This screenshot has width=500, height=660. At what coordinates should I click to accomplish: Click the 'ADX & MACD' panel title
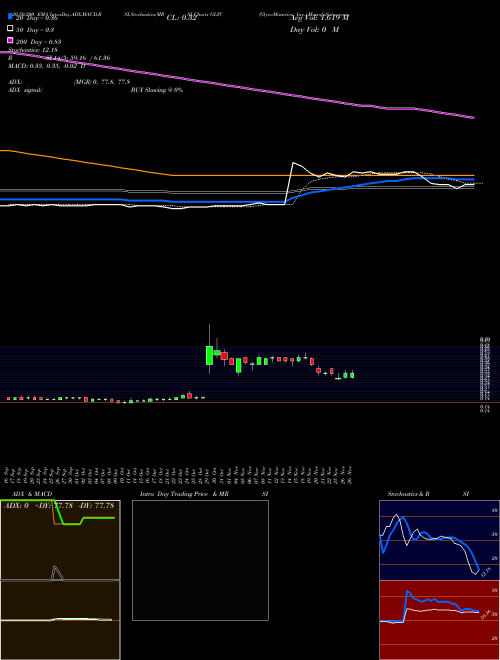(32, 494)
